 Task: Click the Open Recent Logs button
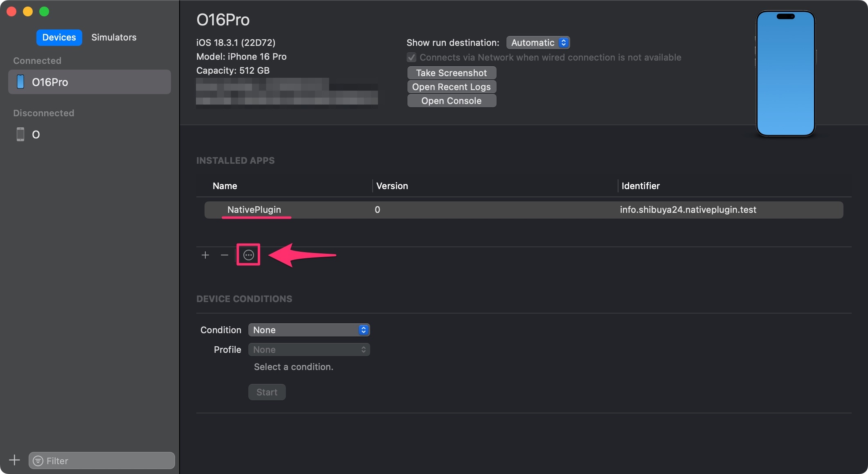pyautogui.click(x=452, y=87)
